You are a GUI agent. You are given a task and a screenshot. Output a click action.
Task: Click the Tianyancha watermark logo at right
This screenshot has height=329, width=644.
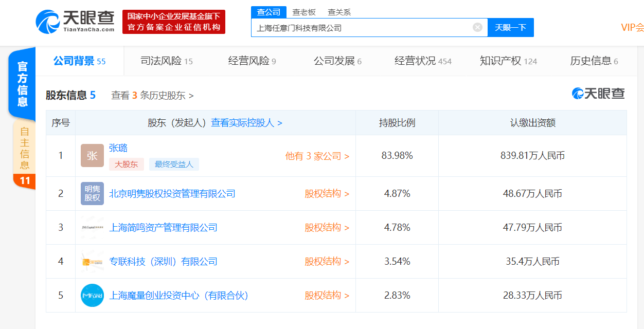[x=598, y=94]
